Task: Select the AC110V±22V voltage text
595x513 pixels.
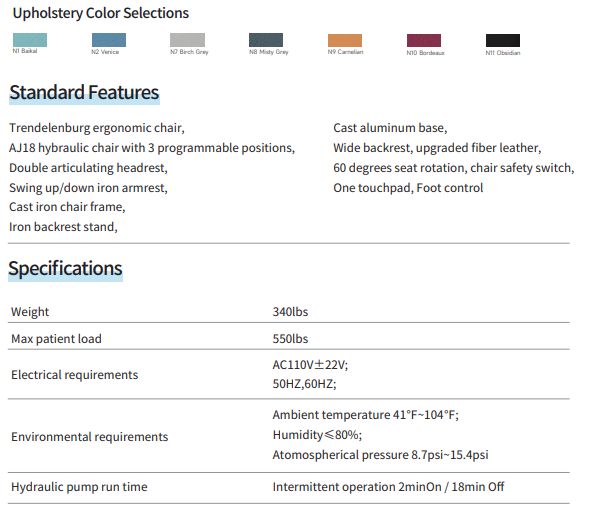Action: [x=310, y=365]
